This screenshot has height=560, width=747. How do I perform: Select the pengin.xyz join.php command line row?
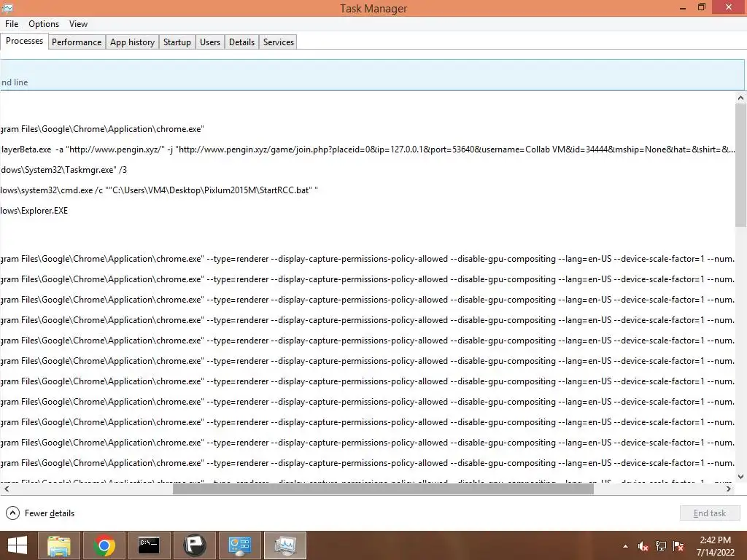[x=367, y=149]
